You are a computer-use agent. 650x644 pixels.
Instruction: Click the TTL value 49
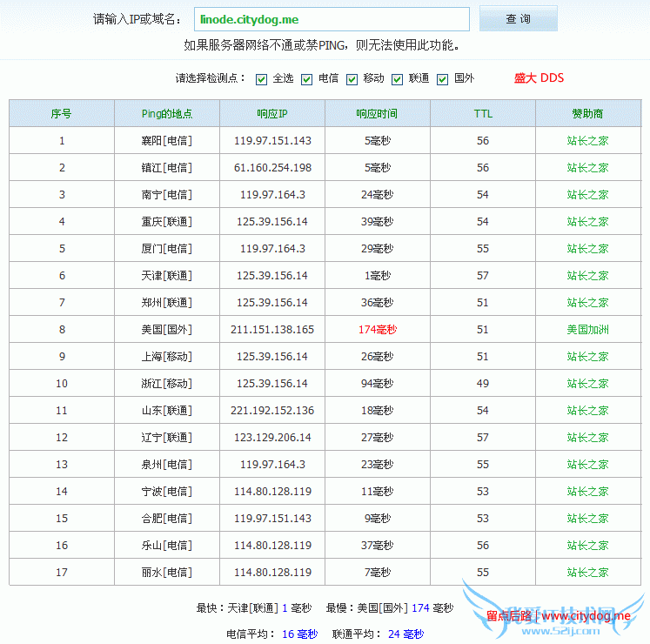coord(483,383)
